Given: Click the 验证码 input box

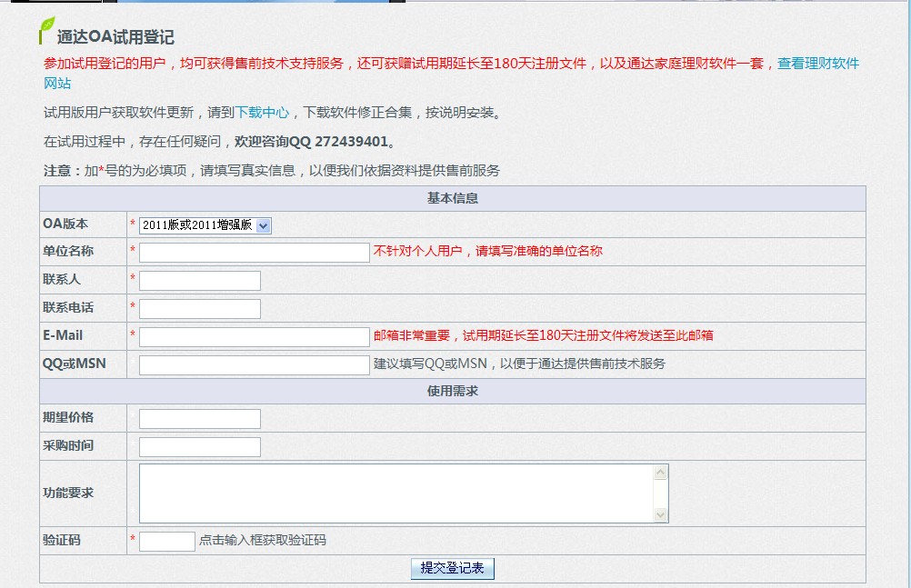Looking at the screenshot, I should (166, 541).
